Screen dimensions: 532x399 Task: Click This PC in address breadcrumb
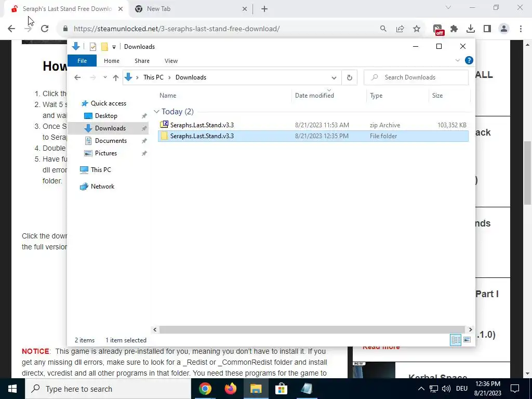tap(153, 77)
